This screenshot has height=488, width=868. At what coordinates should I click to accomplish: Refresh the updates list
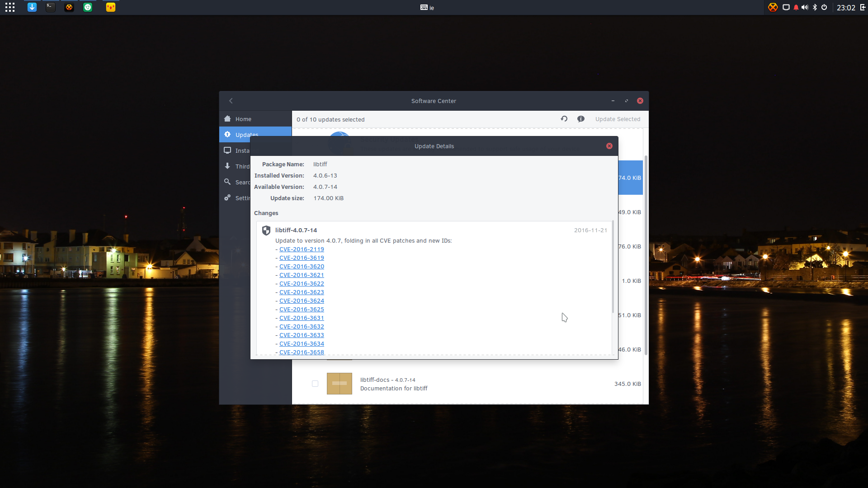coord(564,119)
